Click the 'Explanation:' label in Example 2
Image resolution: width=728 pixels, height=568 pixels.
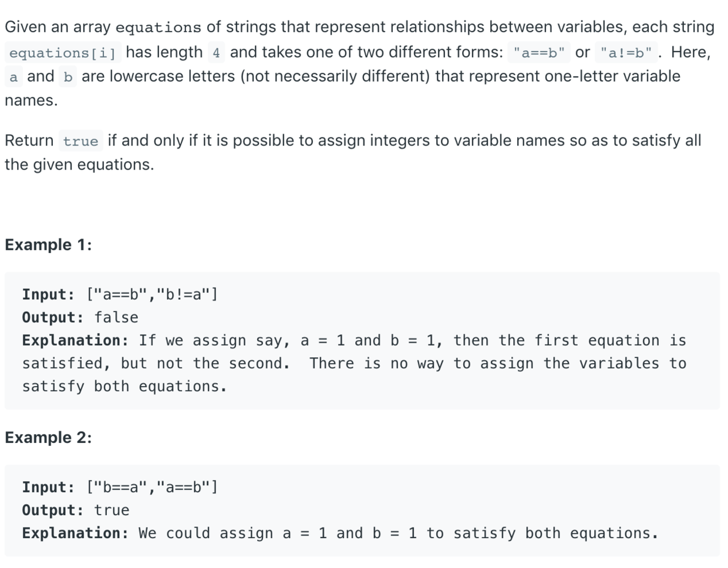76,533
